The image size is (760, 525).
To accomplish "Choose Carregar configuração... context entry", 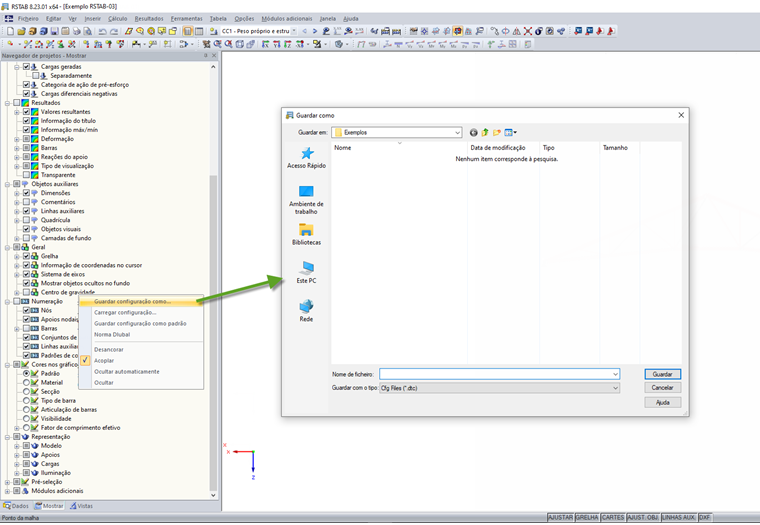I will tap(125, 313).
